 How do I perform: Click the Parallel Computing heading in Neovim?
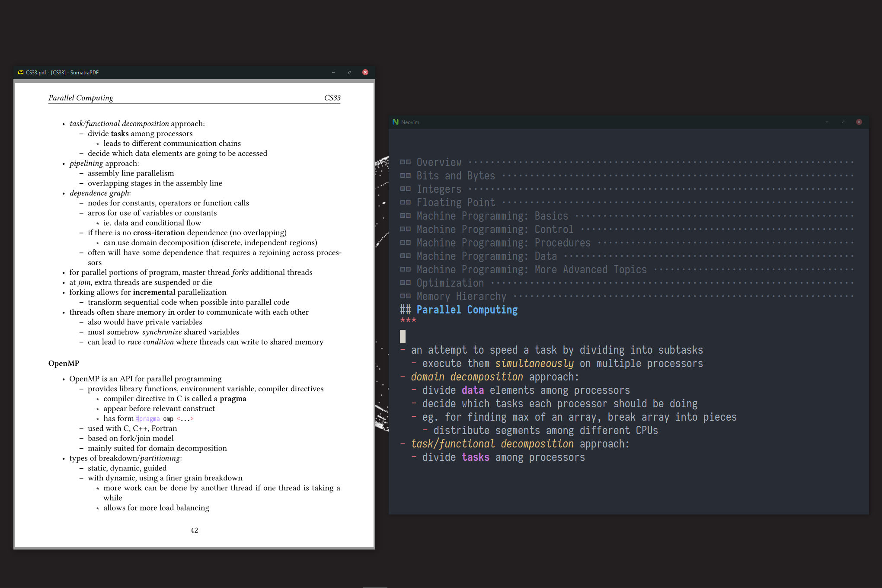pyautogui.click(x=467, y=310)
